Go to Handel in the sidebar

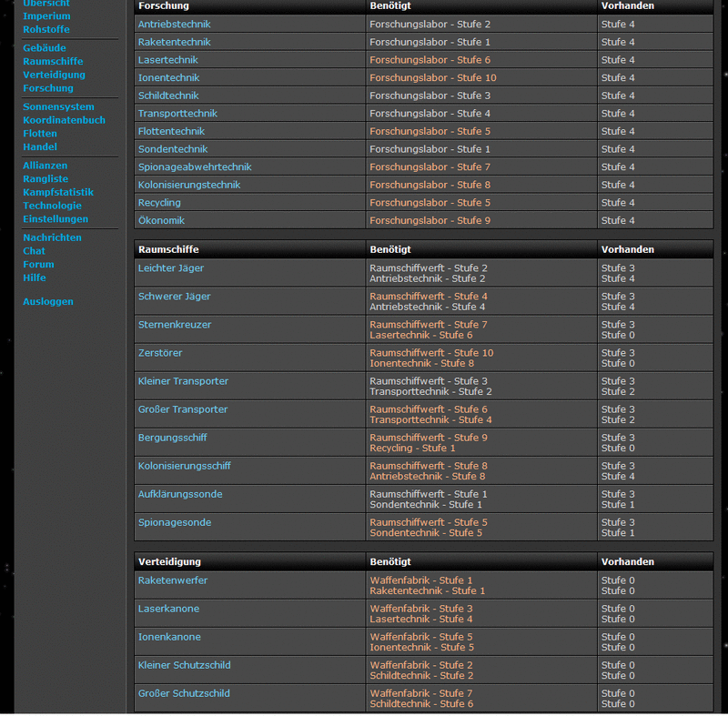point(40,147)
